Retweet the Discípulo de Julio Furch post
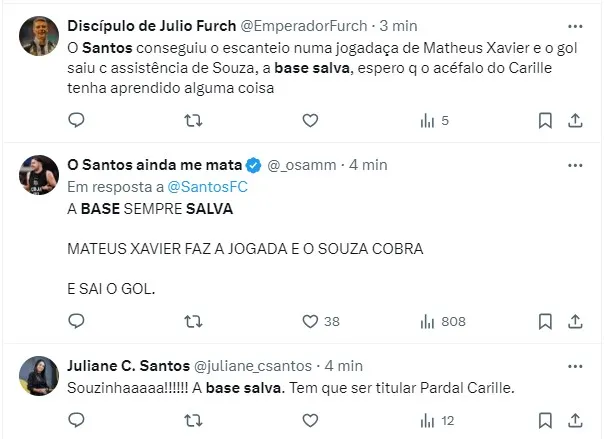604x439 pixels. pyautogui.click(x=194, y=120)
